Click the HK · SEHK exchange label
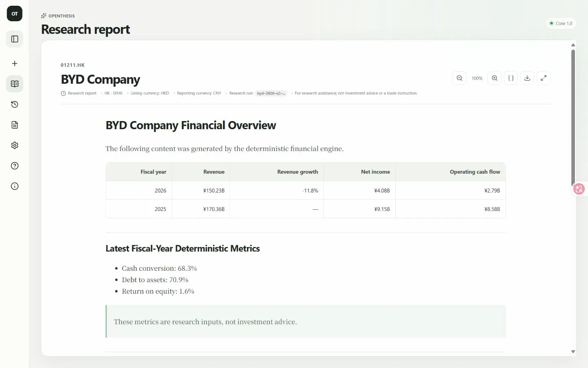Viewport: 588px width, 368px height. pyautogui.click(x=113, y=93)
